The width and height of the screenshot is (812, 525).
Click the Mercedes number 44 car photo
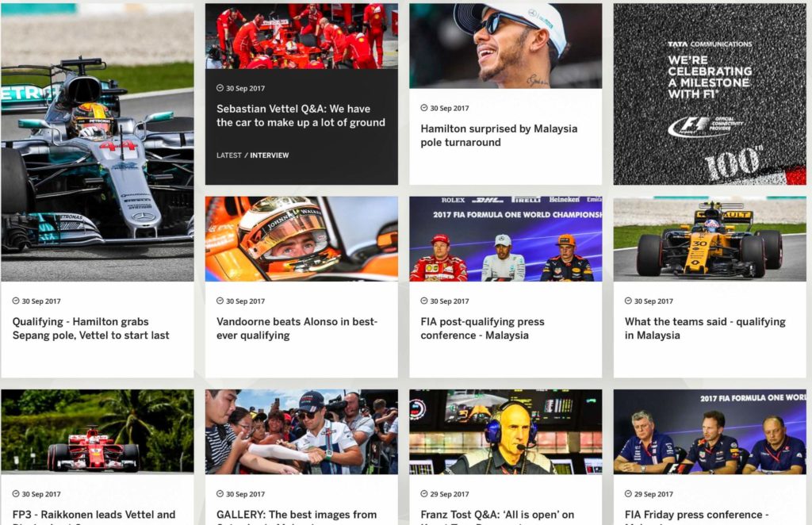tap(98, 143)
